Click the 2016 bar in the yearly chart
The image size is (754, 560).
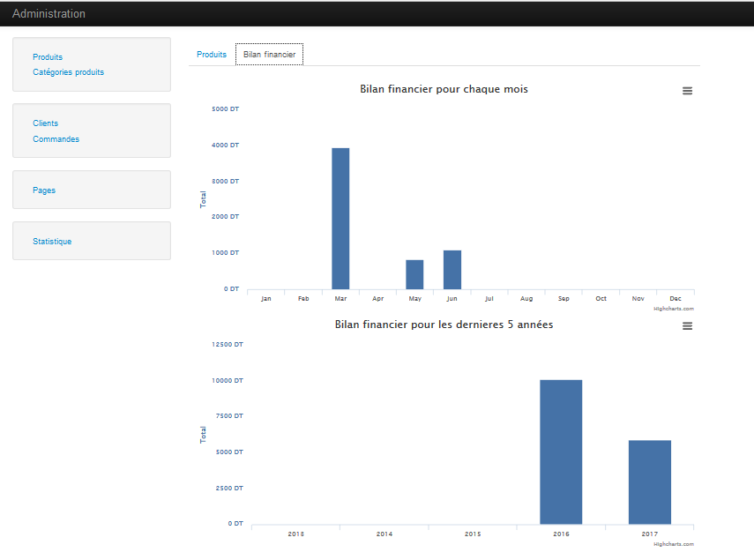point(561,450)
